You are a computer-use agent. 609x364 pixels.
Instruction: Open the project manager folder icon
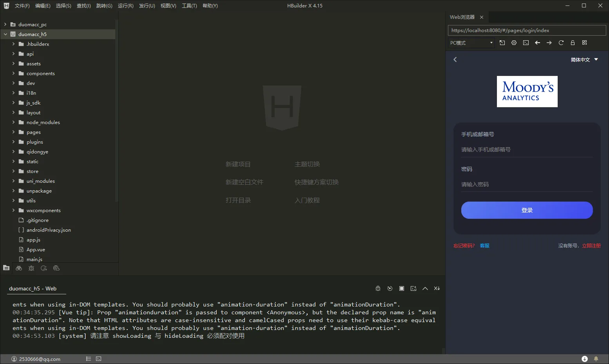[6, 268]
